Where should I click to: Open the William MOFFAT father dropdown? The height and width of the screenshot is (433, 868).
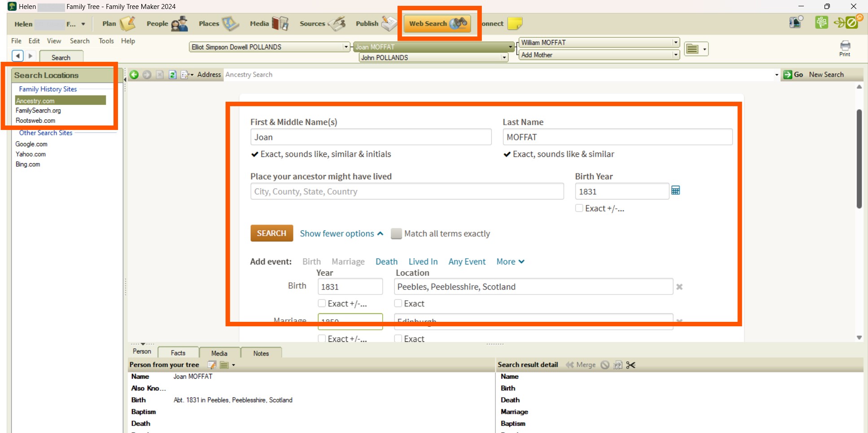[x=676, y=43]
